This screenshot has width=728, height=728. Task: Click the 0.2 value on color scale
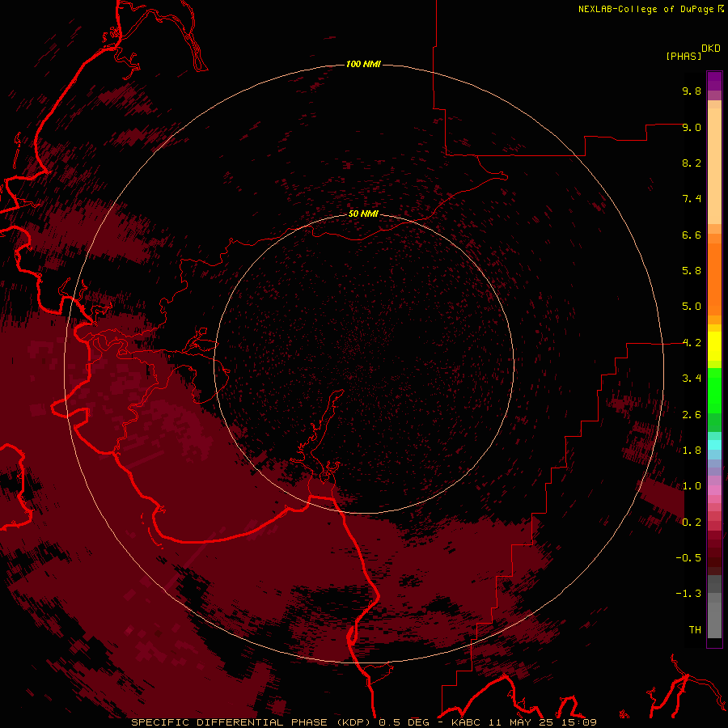pyautogui.click(x=692, y=523)
